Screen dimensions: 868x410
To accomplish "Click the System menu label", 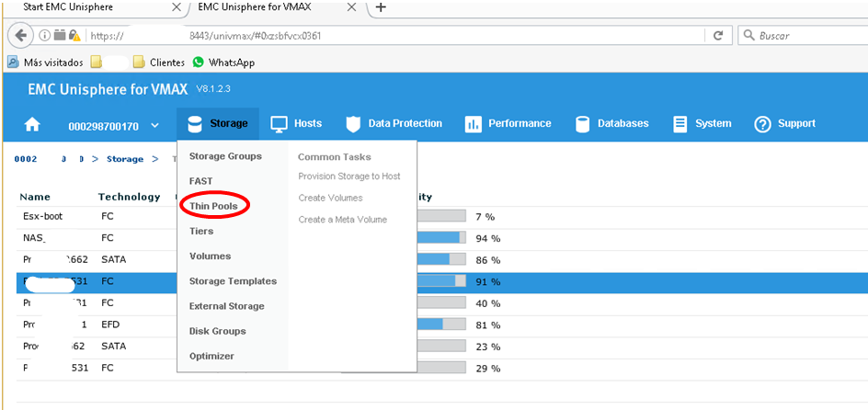I will click(x=713, y=123).
